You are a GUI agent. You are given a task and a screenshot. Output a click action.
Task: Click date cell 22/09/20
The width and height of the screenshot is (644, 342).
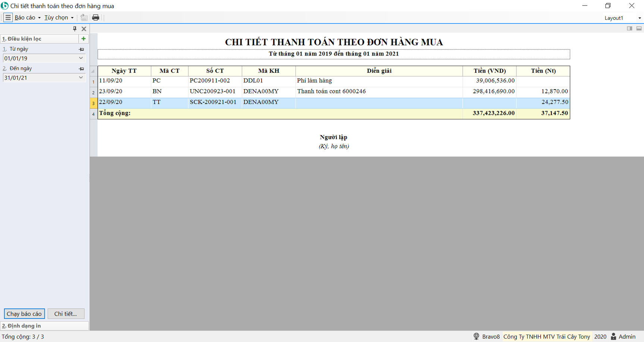click(124, 103)
